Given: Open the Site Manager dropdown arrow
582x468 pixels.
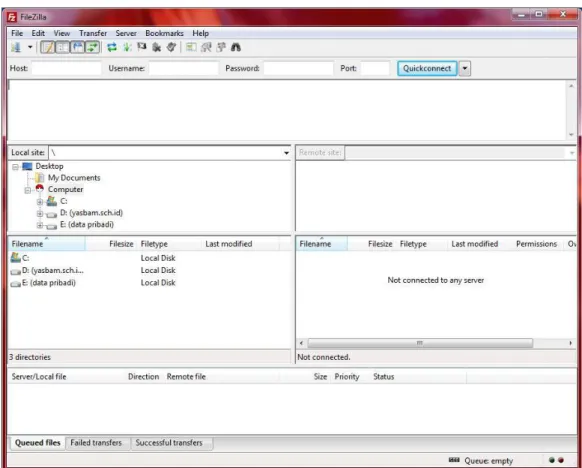Looking at the screenshot, I should (x=30, y=47).
